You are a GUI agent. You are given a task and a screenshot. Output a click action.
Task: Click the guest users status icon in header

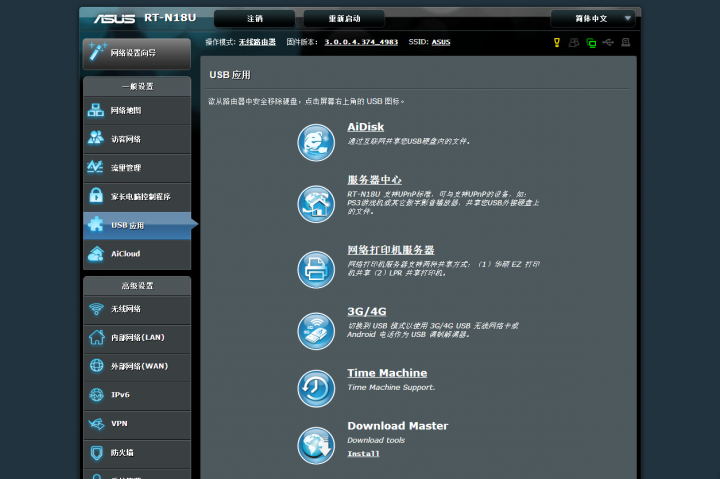coord(574,43)
